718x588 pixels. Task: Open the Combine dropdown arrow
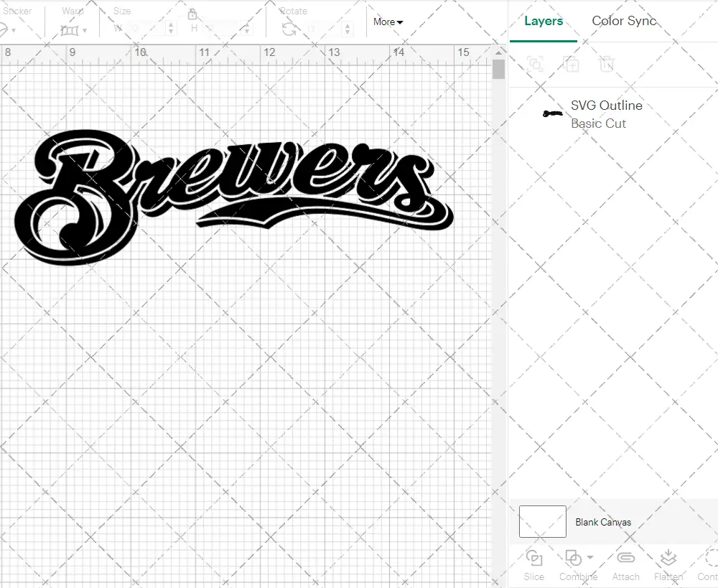589,556
